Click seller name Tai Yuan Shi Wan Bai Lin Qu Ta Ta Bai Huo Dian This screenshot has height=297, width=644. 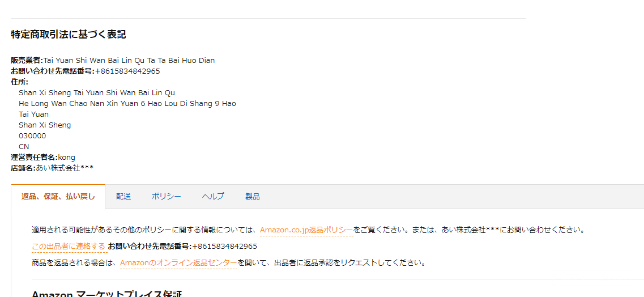click(x=129, y=61)
